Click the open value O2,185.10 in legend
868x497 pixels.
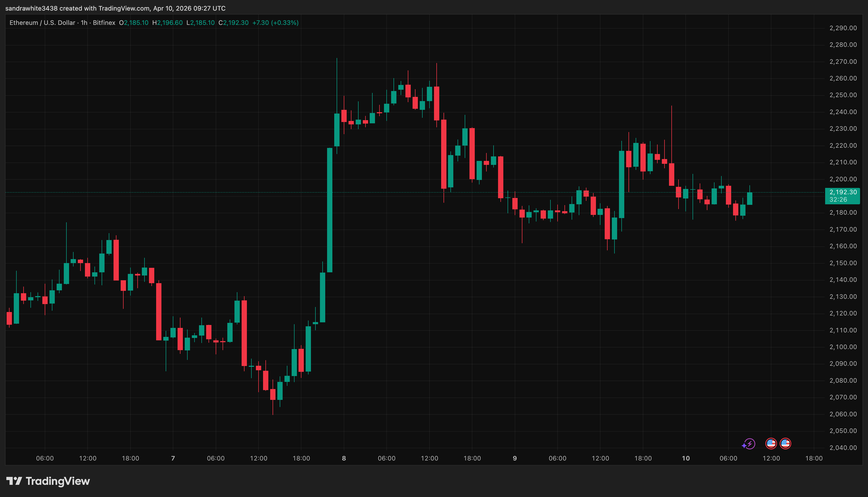133,23
